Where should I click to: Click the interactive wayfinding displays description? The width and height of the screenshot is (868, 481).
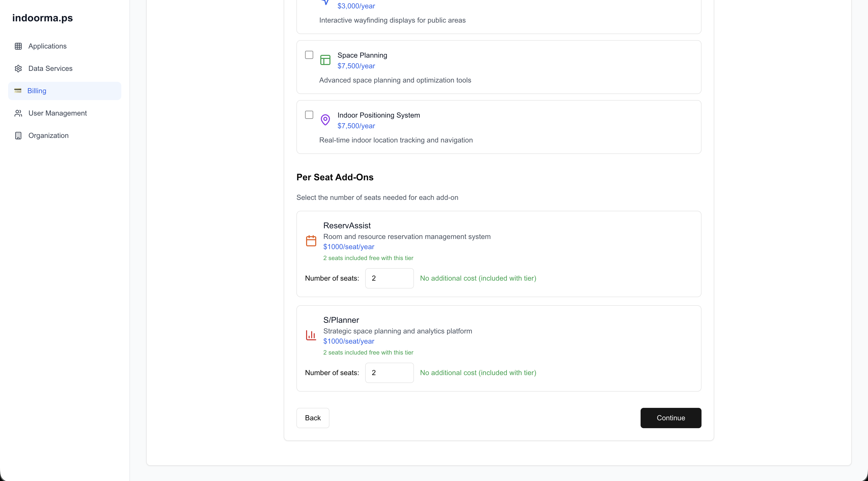(392, 20)
